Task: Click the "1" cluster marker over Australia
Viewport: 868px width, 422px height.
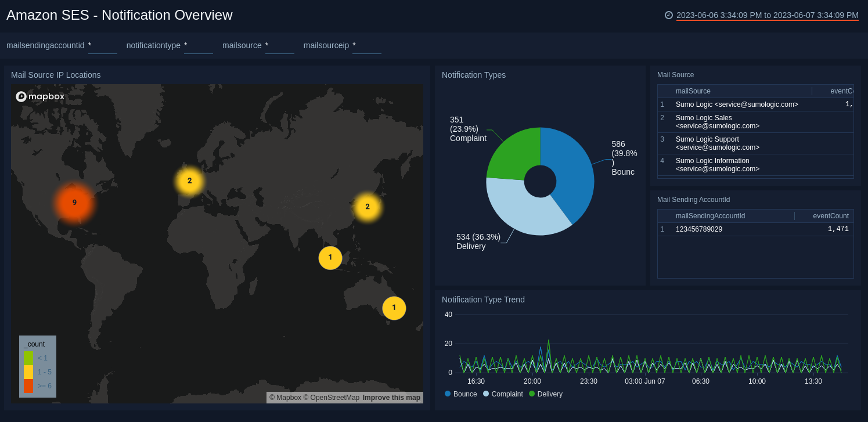Action: point(394,308)
